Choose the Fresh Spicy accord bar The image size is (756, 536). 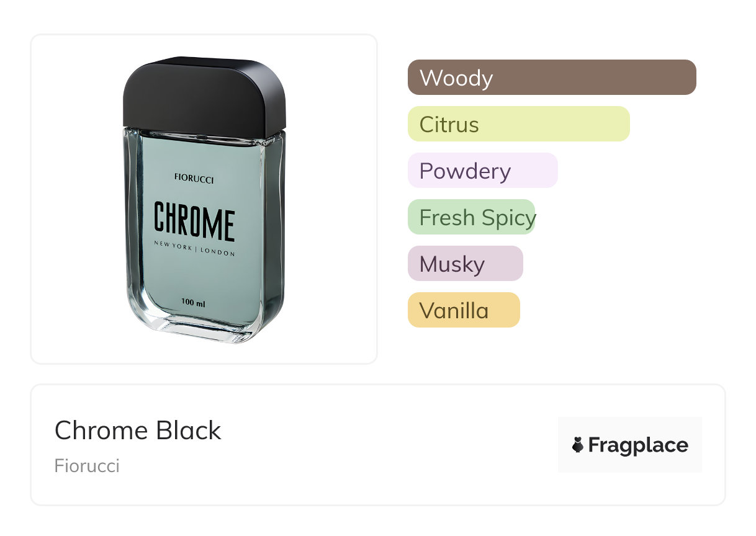point(471,217)
